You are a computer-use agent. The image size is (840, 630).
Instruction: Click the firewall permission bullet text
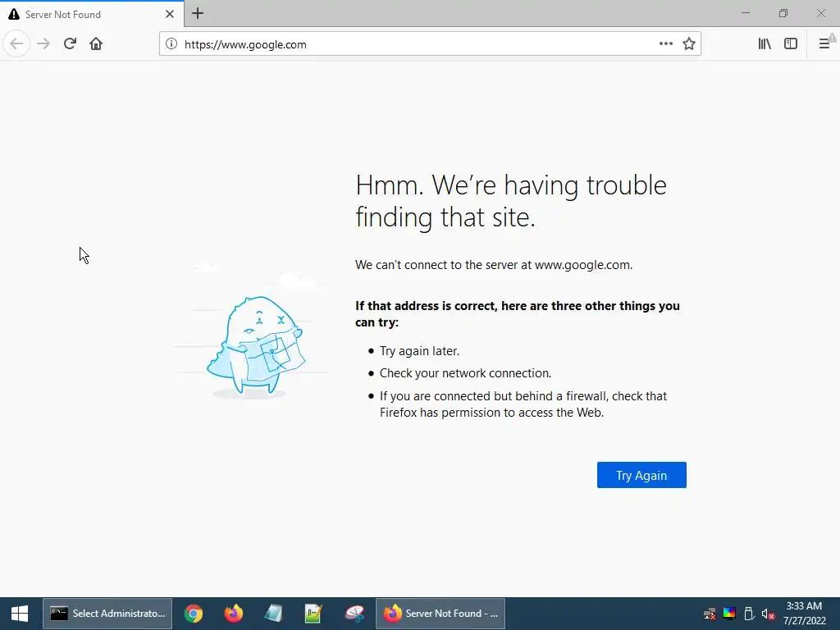coord(523,404)
